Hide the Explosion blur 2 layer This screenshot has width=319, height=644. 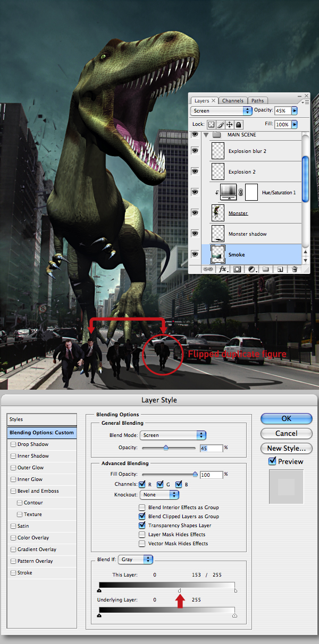pyautogui.click(x=195, y=151)
